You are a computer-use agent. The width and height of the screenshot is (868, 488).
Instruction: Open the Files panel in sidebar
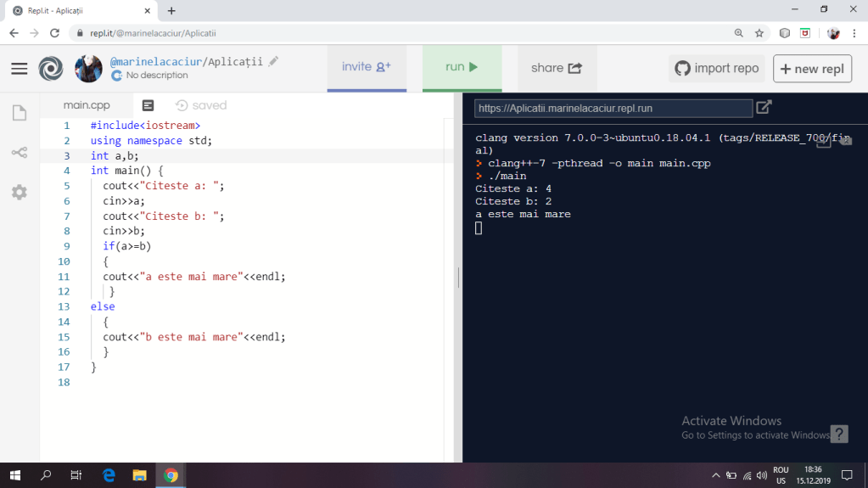click(x=19, y=113)
